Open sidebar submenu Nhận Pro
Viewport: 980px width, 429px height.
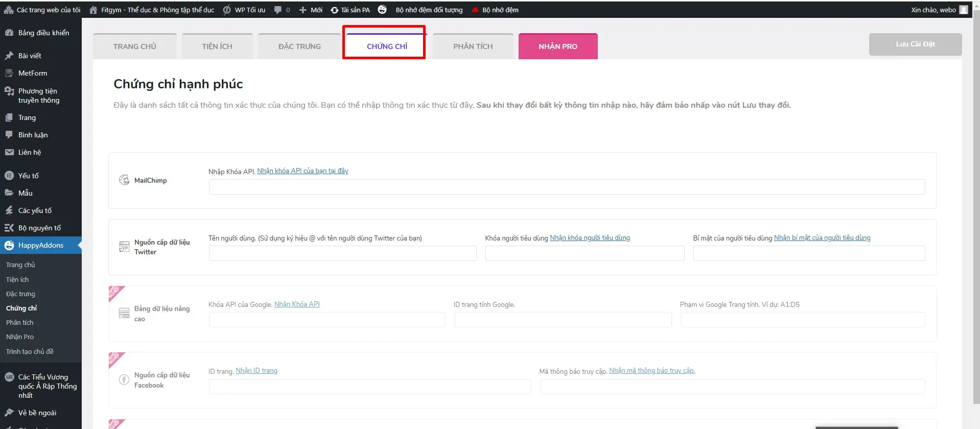click(x=20, y=337)
